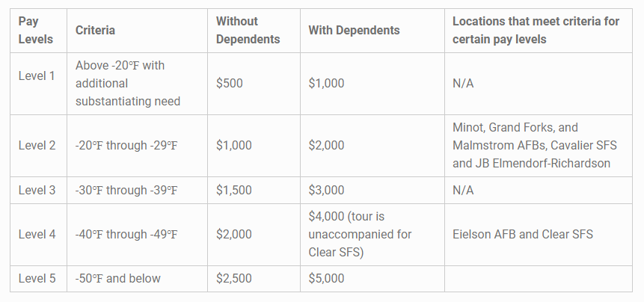Click the "$2,500" without dependents amount

pos(234,279)
